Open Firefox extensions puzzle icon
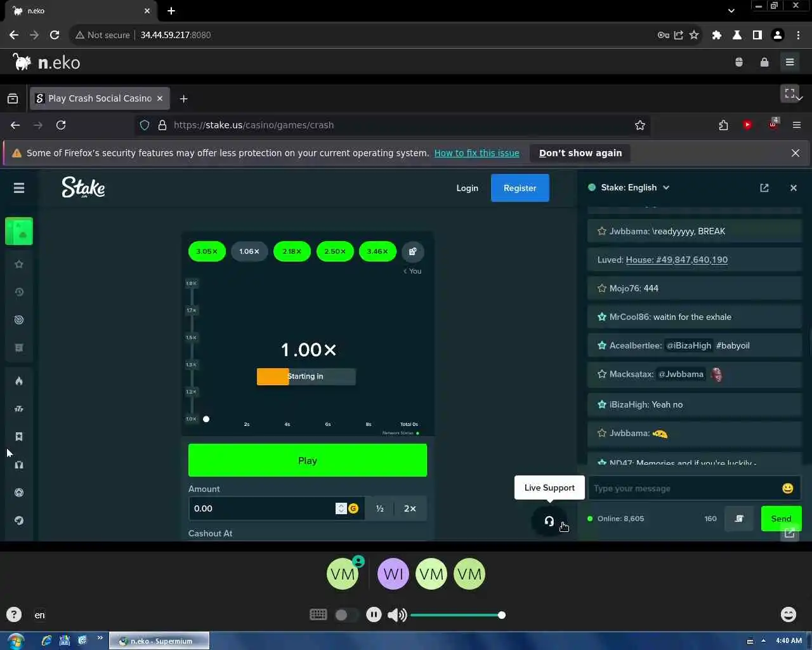Image resolution: width=812 pixels, height=650 pixels. click(724, 125)
